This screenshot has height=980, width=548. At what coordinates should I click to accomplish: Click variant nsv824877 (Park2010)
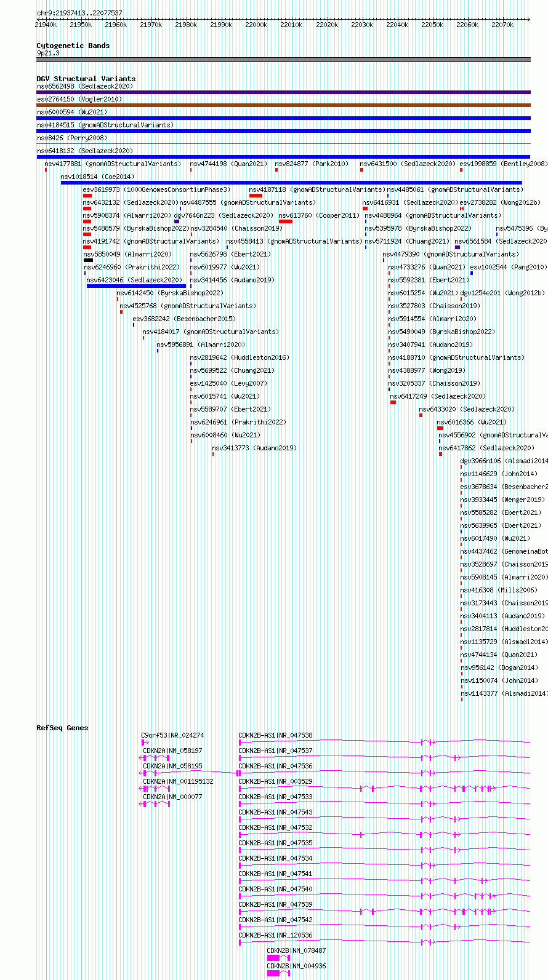(312, 164)
